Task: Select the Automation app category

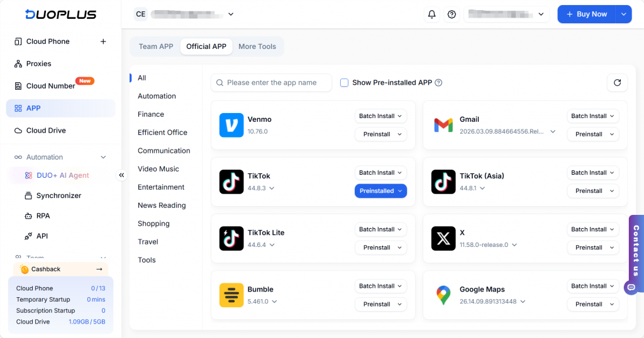Action: point(157,96)
